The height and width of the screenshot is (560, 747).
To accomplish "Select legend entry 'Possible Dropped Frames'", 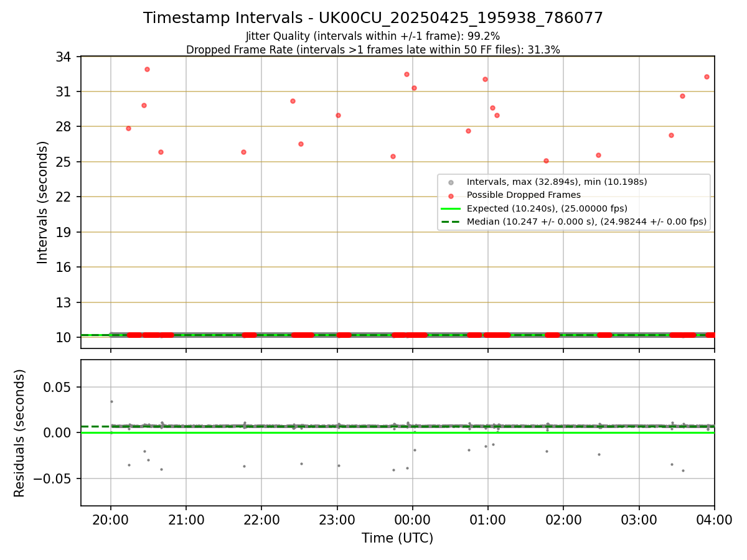I will [524, 195].
